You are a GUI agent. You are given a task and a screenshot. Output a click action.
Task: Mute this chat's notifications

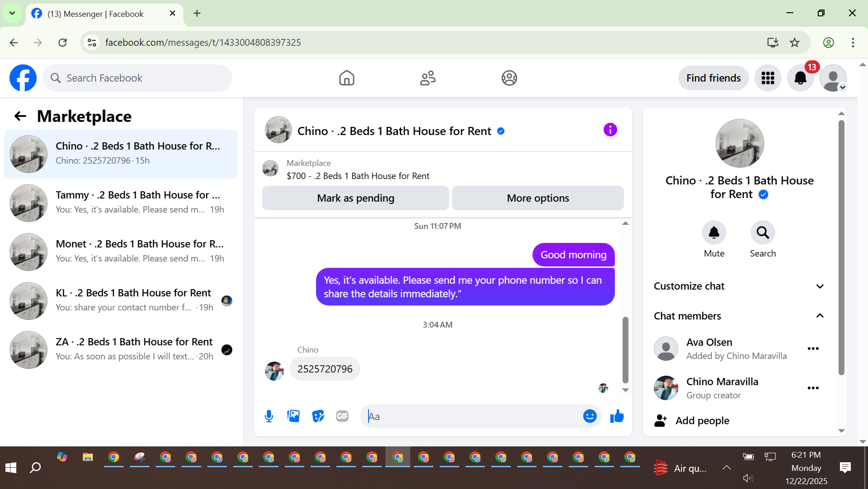click(714, 232)
